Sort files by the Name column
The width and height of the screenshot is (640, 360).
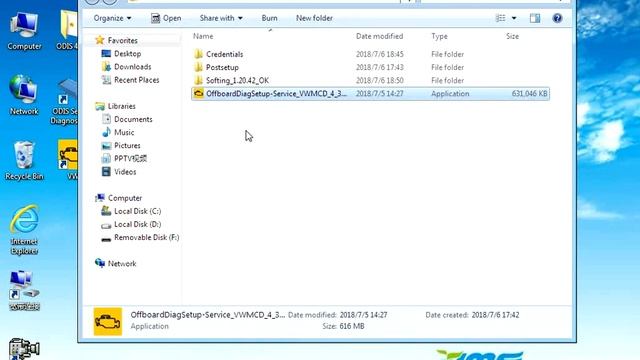click(203, 36)
